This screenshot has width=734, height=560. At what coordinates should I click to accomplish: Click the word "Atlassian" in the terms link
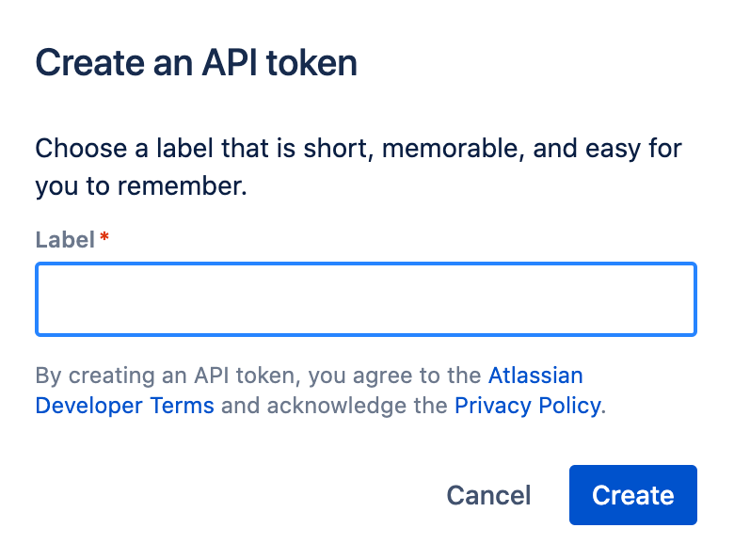pyautogui.click(x=535, y=376)
